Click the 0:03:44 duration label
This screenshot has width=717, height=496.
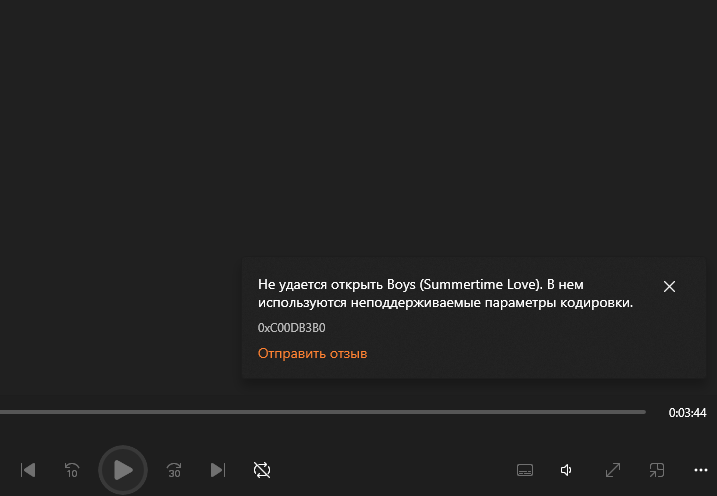(687, 413)
